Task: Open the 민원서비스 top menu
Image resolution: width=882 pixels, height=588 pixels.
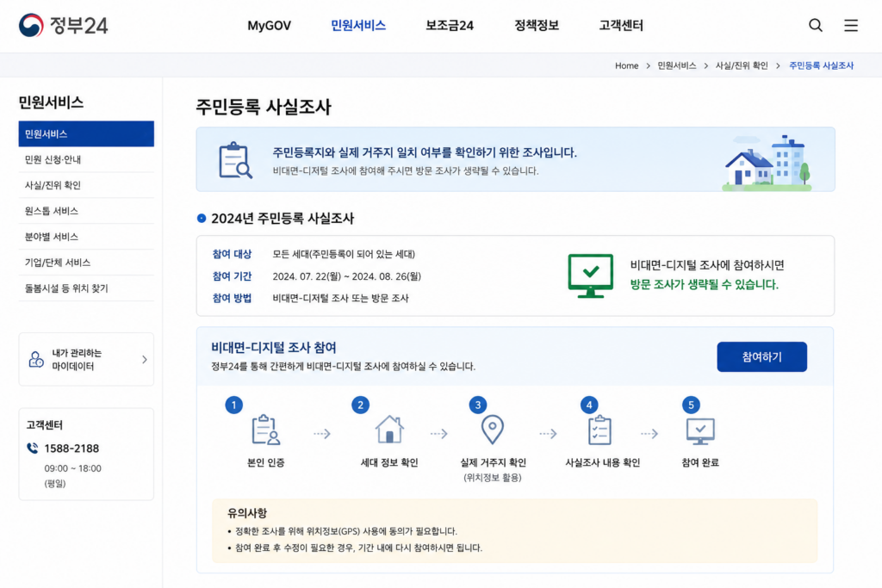Action: click(x=358, y=25)
